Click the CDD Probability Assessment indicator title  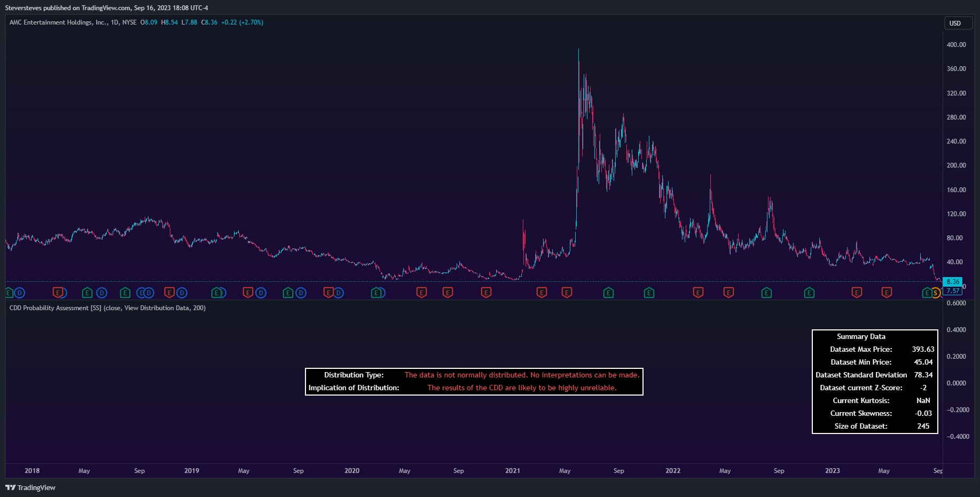[x=107, y=308]
